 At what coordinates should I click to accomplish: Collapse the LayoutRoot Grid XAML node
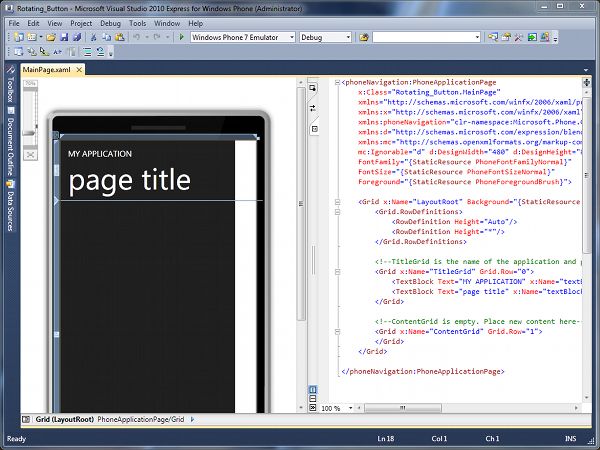337,202
